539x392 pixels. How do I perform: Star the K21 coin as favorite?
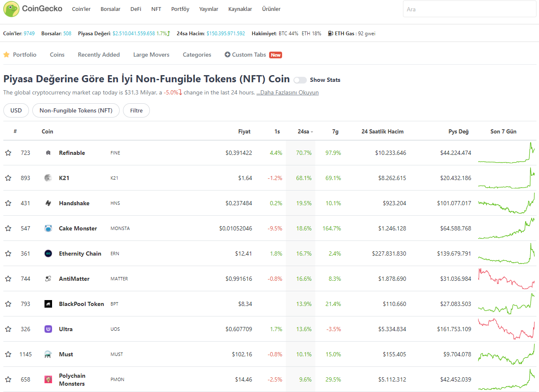8,178
